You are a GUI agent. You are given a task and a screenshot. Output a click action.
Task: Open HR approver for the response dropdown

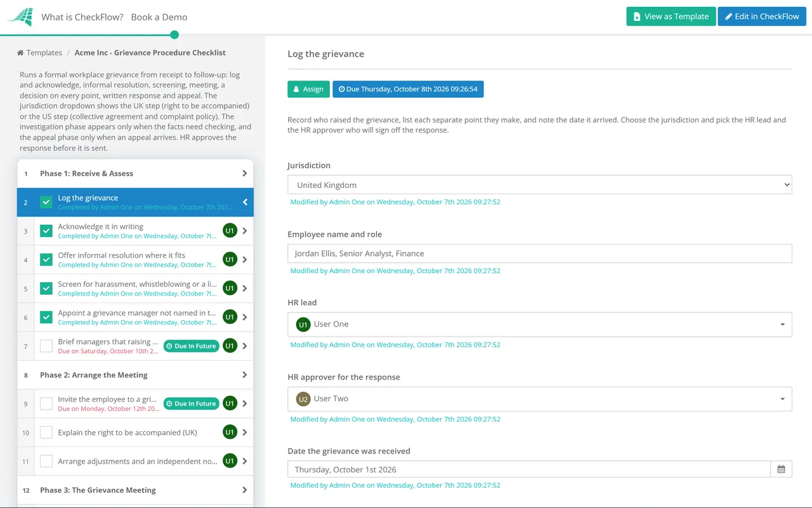pyautogui.click(x=540, y=399)
